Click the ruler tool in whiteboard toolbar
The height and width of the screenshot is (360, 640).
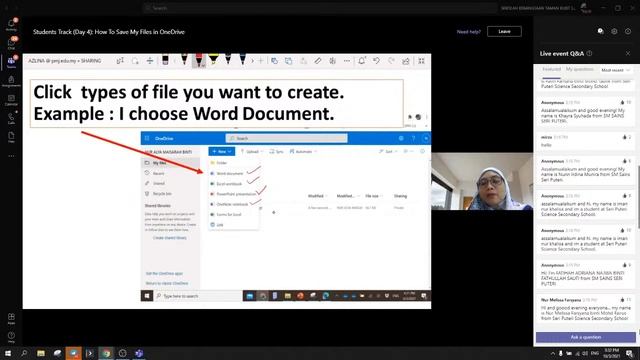click(318, 61)
